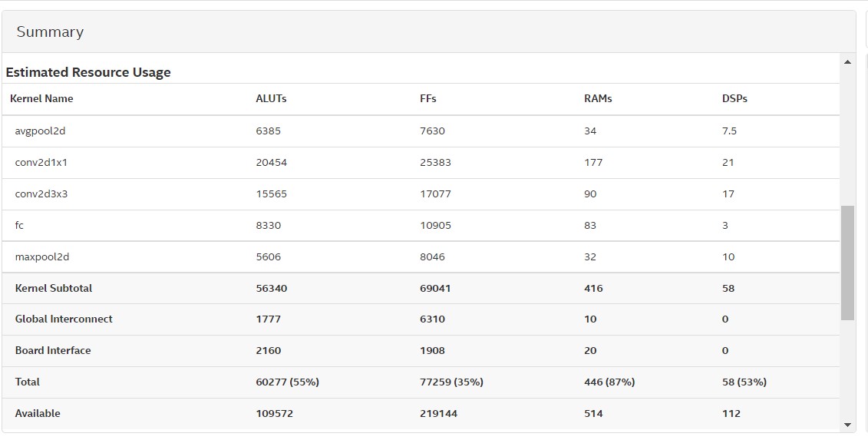Click the FFs column header
This screenshot has height=440, width=868.
pyautogui.click(x=428, y=99)
